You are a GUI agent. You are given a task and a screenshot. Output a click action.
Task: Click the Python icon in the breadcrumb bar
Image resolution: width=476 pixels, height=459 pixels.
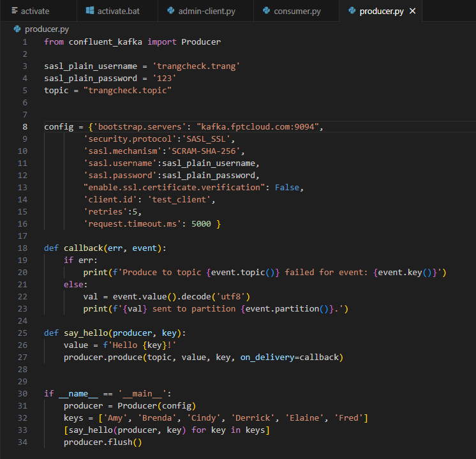pyautogui.click(x=17, y=29)
